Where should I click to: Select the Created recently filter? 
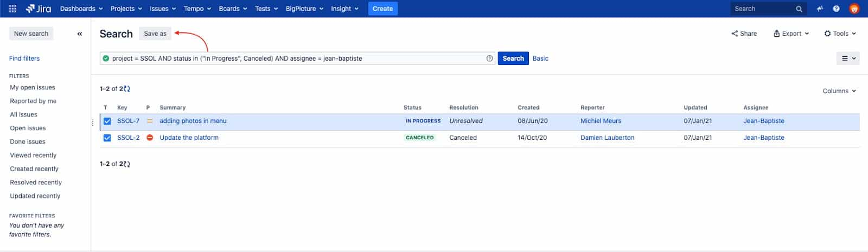point(34,169)
